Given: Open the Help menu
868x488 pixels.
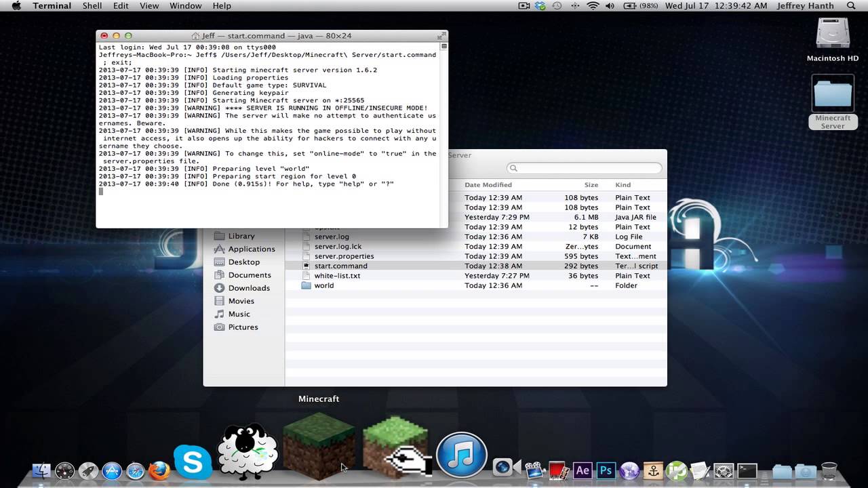Looking at the screenshot, I should 222,6.
